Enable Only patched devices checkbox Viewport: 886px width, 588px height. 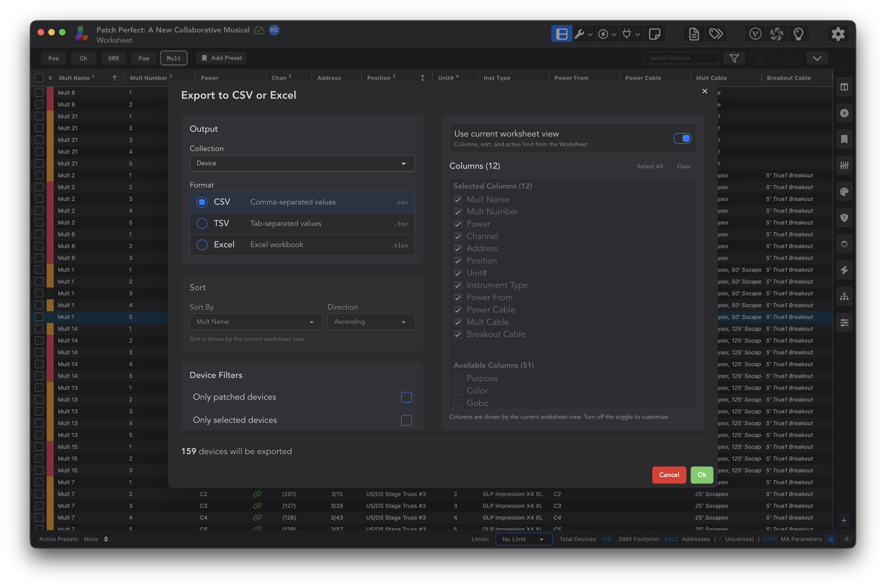[x=406, y=397]
